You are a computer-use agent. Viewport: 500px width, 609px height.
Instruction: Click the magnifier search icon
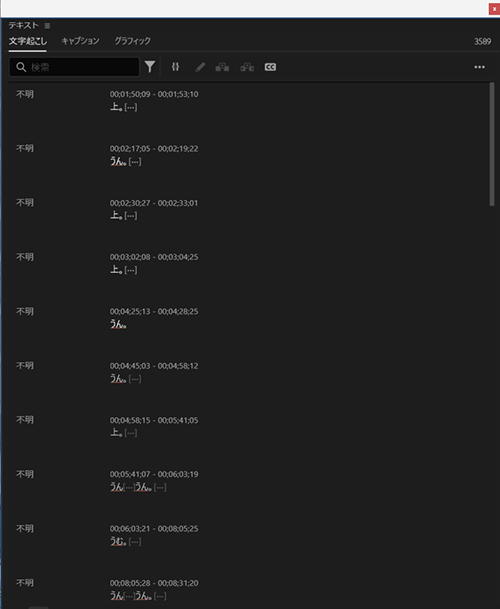click(21, 67)
